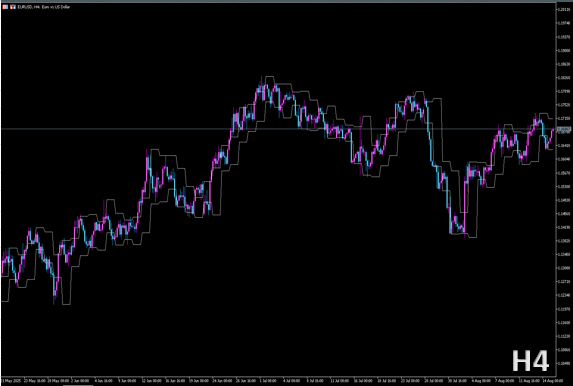This screenshot has width=573, height=386.
Task: Click the topmost price label on price scale
Action: (565, 10)
